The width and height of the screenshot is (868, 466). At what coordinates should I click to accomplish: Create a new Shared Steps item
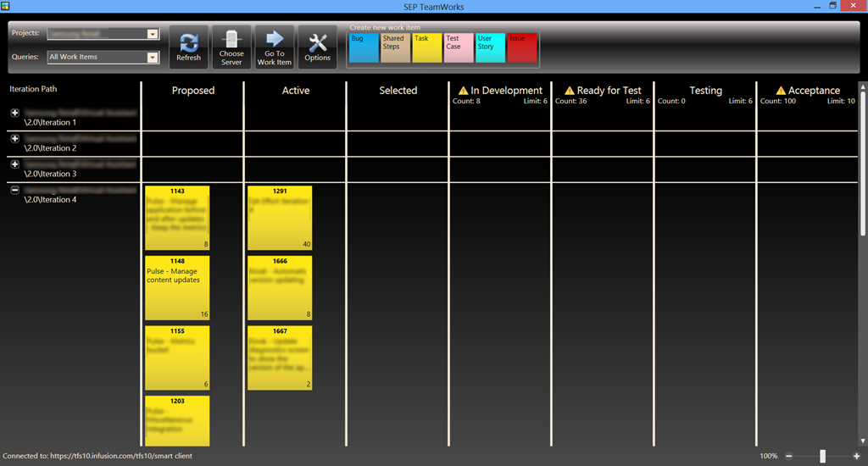point(395,47)
